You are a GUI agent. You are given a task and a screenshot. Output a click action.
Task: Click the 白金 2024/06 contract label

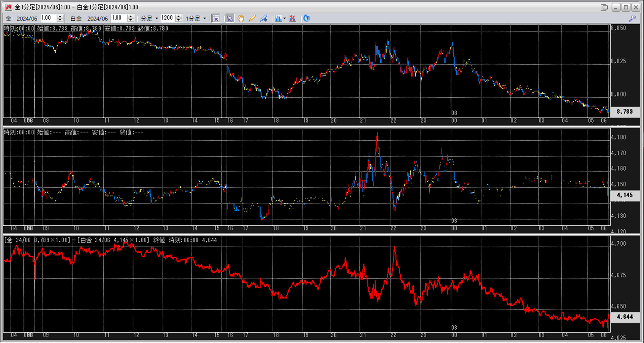(x=89, y=19)
